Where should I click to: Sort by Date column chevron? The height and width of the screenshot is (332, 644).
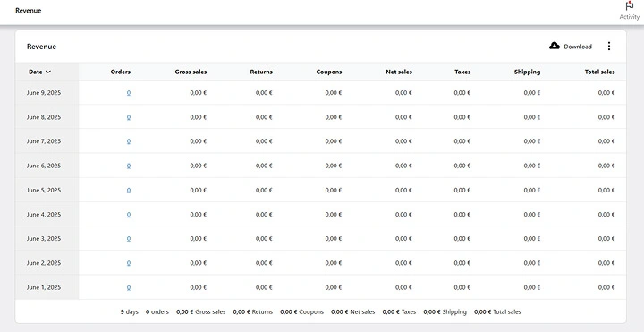tap(48, 72)
